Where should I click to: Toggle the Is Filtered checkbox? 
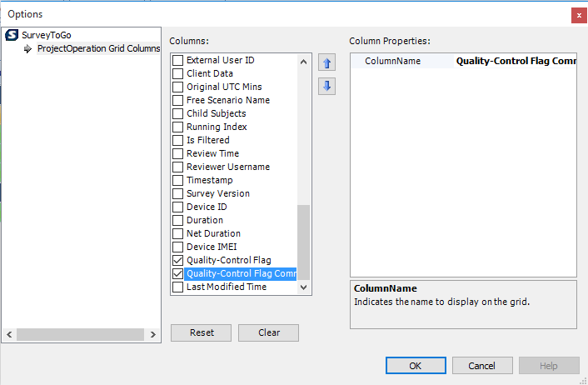pos(177,140)
